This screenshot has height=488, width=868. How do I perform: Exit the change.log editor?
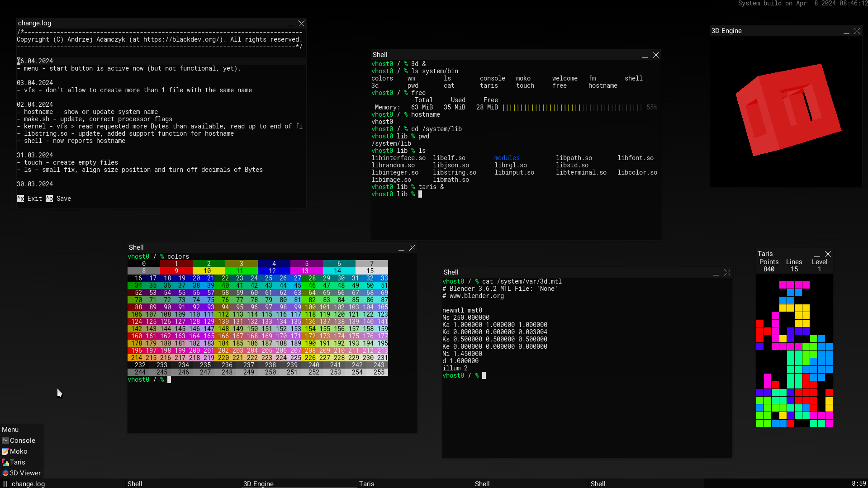coord(30,198)
